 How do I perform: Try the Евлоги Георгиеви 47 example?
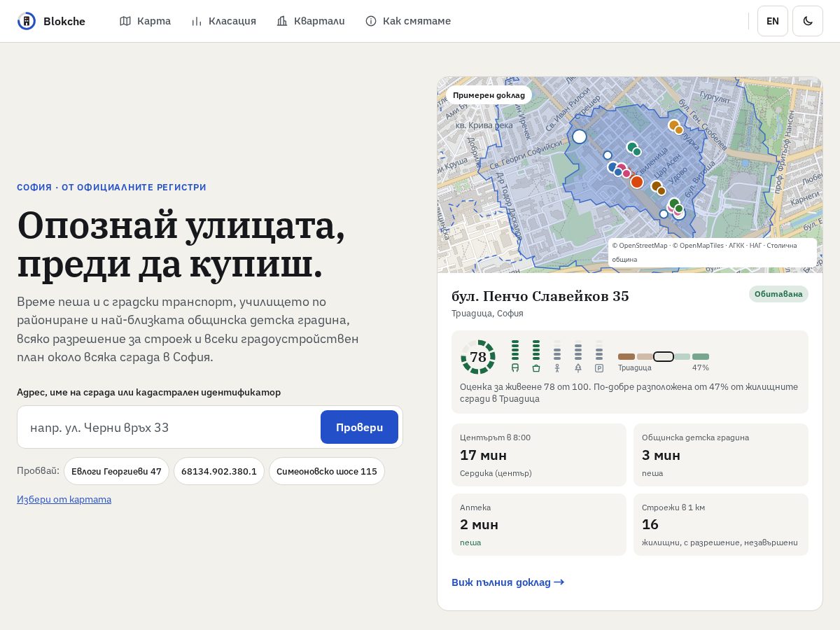click(x=116, y=471)
